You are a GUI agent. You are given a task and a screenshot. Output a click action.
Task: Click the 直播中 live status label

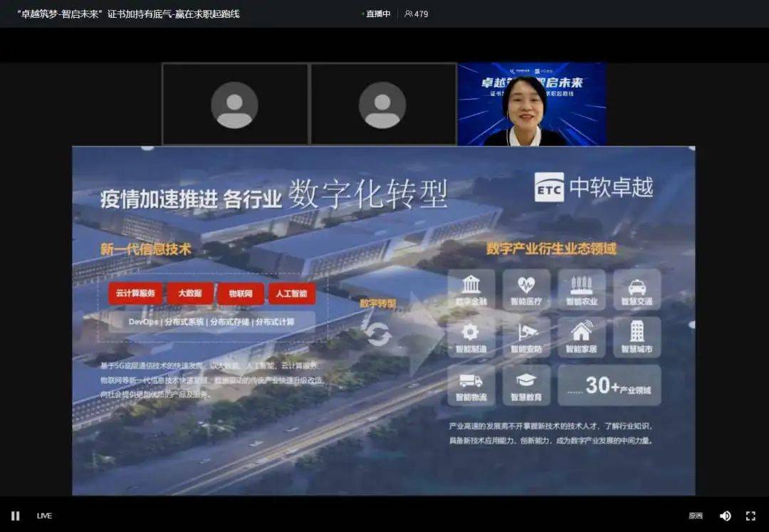pyautogui.click(x=377, y=14)
